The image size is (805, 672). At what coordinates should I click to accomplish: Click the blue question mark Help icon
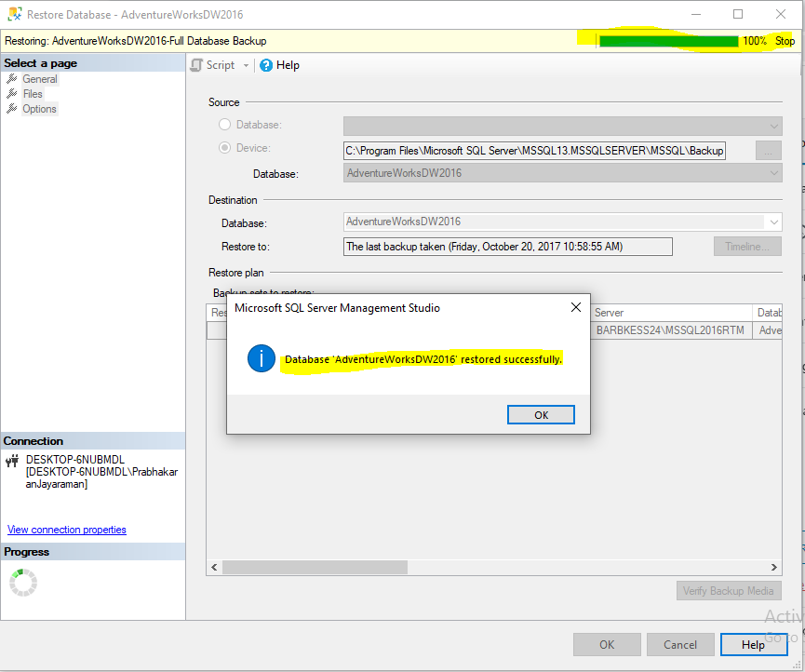tap(266, 66)
